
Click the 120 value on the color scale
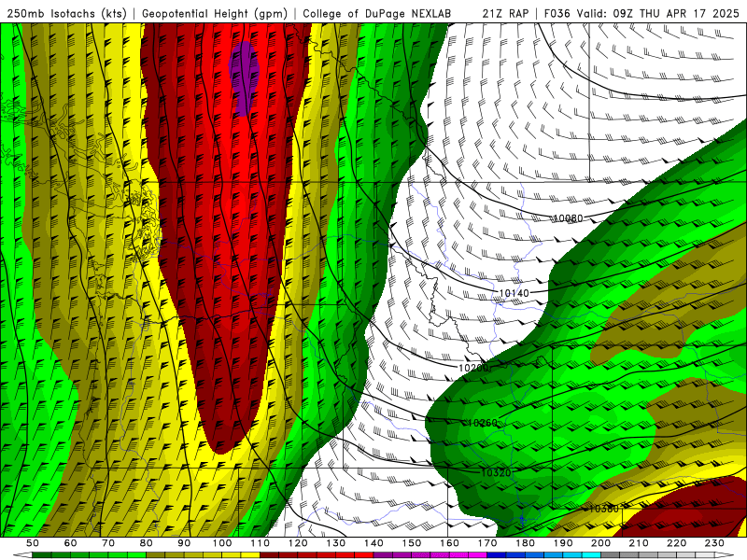pyautogui.click(x=298, y=543)
